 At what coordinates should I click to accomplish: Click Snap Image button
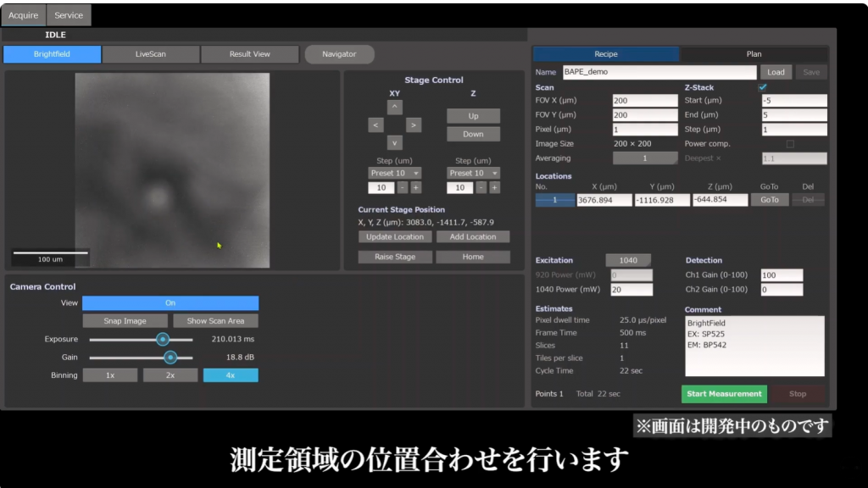point(125,321)
